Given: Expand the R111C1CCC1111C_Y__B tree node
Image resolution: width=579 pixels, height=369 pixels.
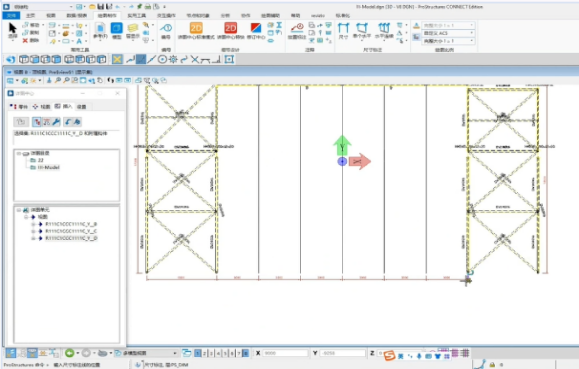Looking at the screenshot, I should coord(33,224).
